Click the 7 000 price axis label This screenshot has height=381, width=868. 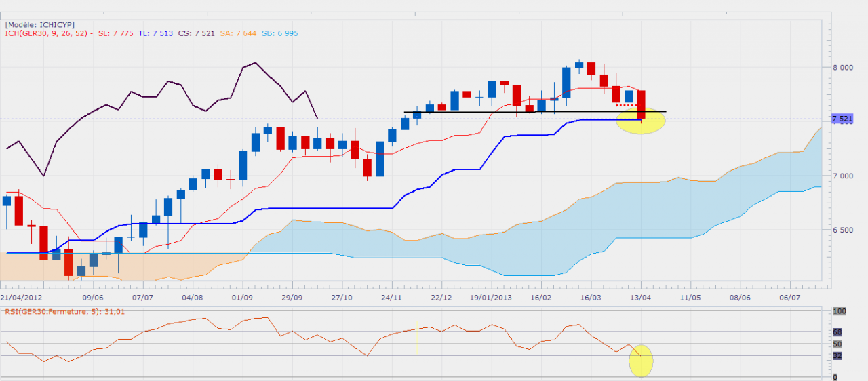pyautogui.click(x=842, y=176)
